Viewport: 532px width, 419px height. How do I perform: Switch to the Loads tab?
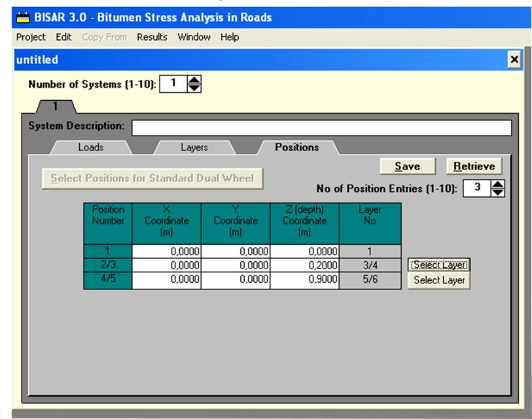91,147
